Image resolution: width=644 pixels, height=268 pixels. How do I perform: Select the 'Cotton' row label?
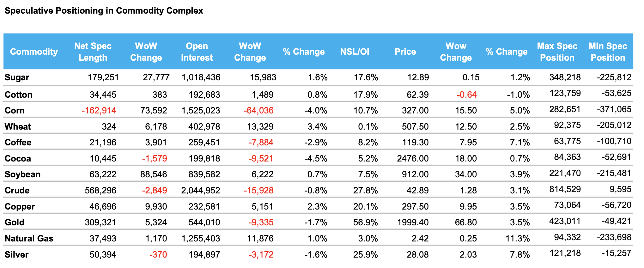19,95
